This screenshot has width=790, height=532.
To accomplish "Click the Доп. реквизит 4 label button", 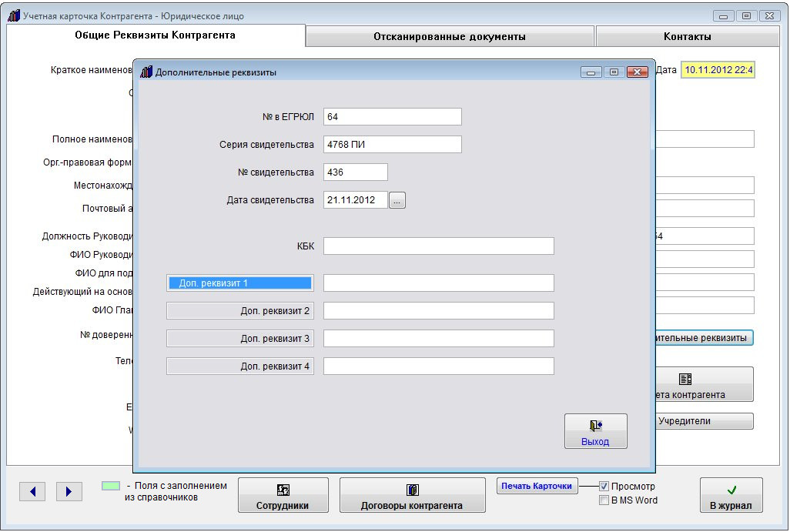I will tap(240, 366).
